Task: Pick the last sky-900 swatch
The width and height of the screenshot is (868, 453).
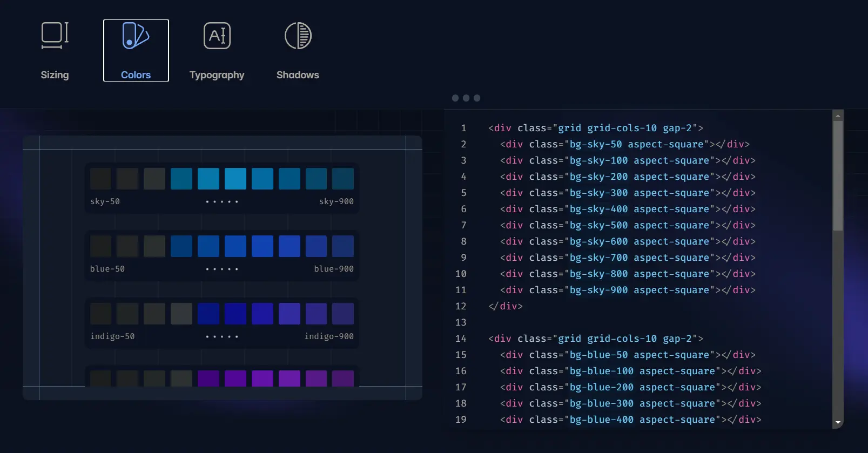Action: [x=343, y=179]
